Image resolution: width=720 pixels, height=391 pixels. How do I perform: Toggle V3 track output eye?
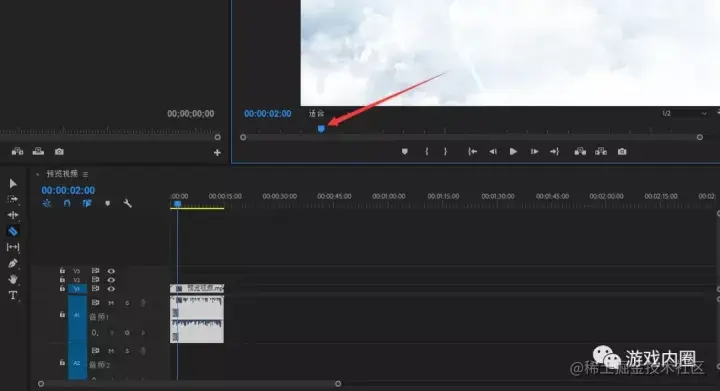tap(111, 271)
